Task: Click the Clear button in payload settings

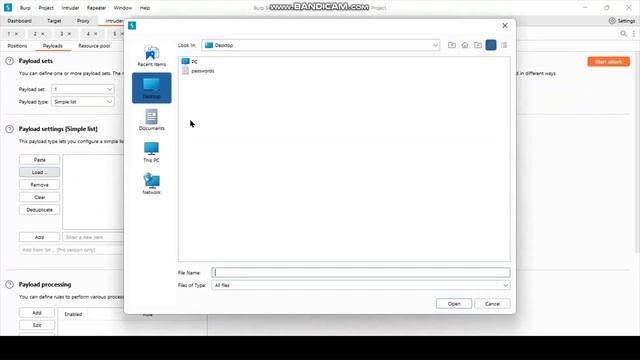Action: [40, 197]
